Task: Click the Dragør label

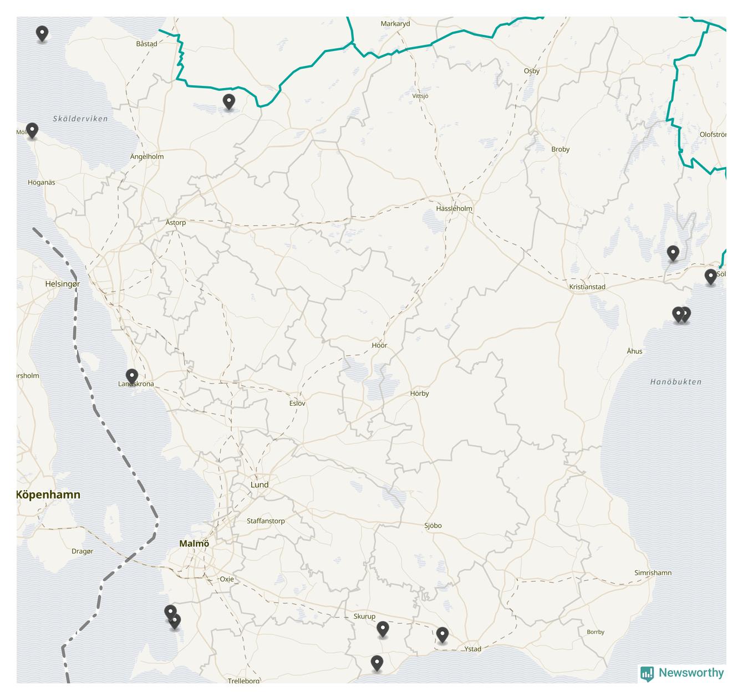Action: [x=83, y=551]
